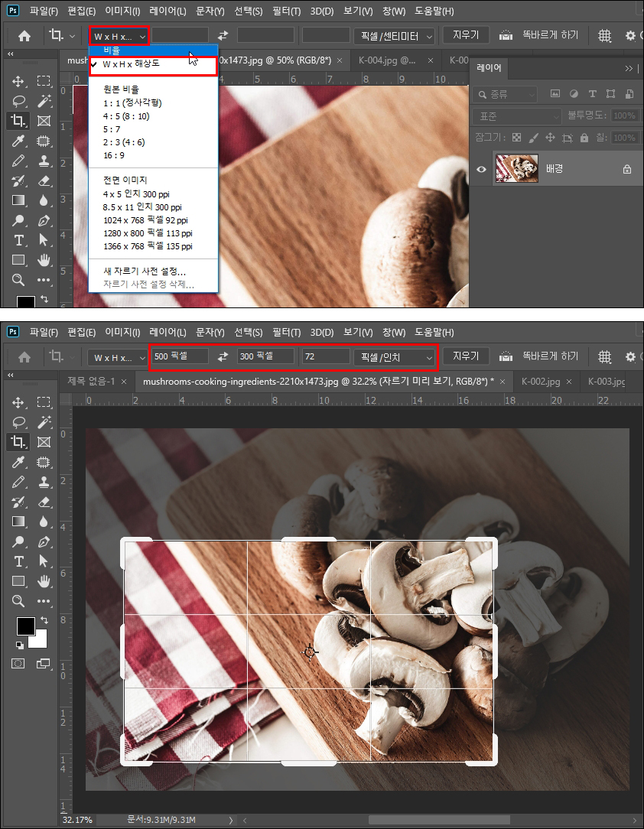Open crop overlay grid options in upper window
The height and width of the screenshot is (829, 644).
click(x=604, y=35)
